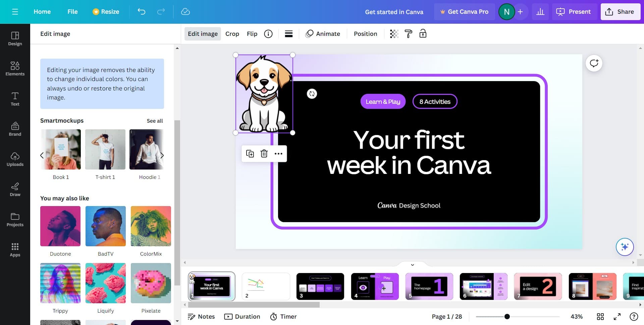Open more options ellipsis for image
The width and height of the screenshot is (644, 325).
pos(278,154)
